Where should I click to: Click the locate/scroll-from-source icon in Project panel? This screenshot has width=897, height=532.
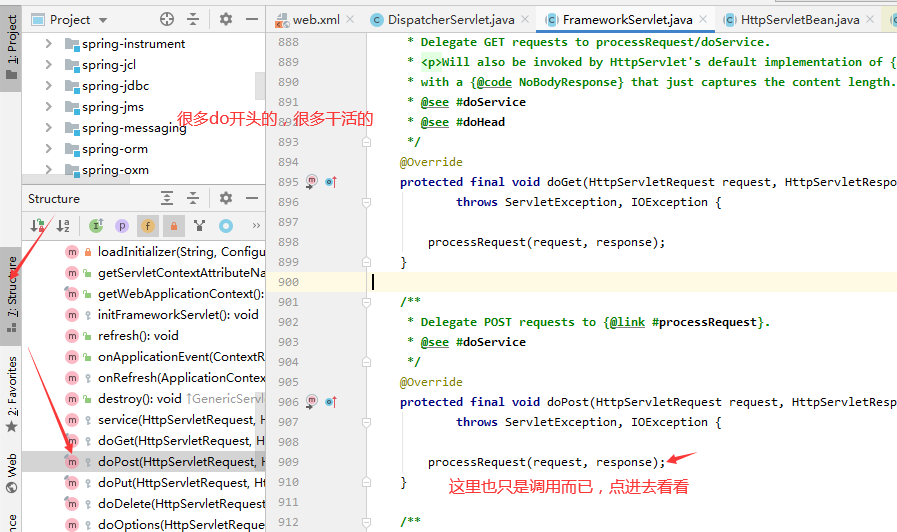click(x=166, y=19)
